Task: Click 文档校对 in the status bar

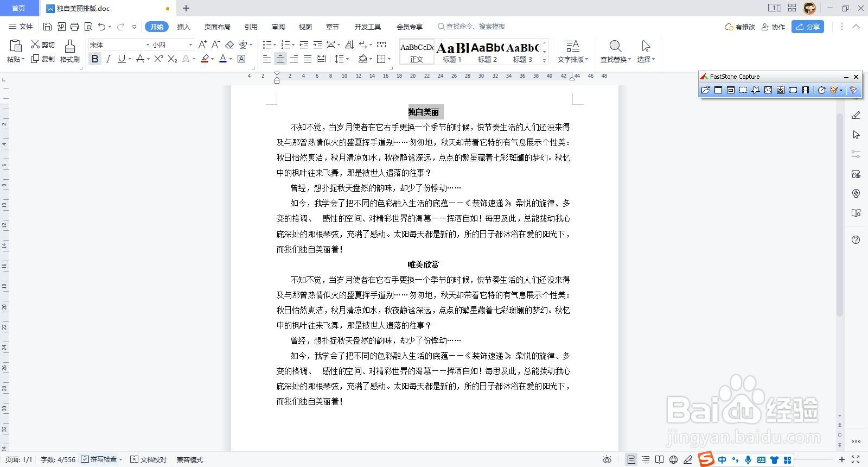Action: 149,459
